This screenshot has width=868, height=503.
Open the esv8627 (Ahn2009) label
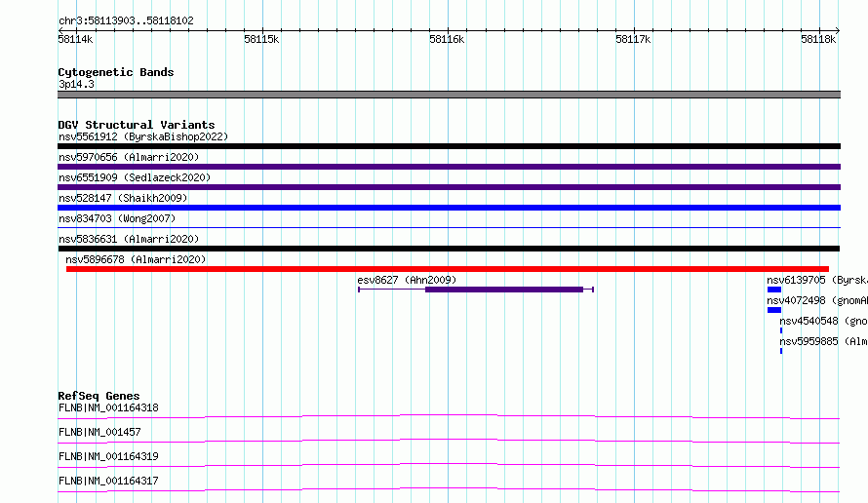pyautogui.click(x=407, y=280)
